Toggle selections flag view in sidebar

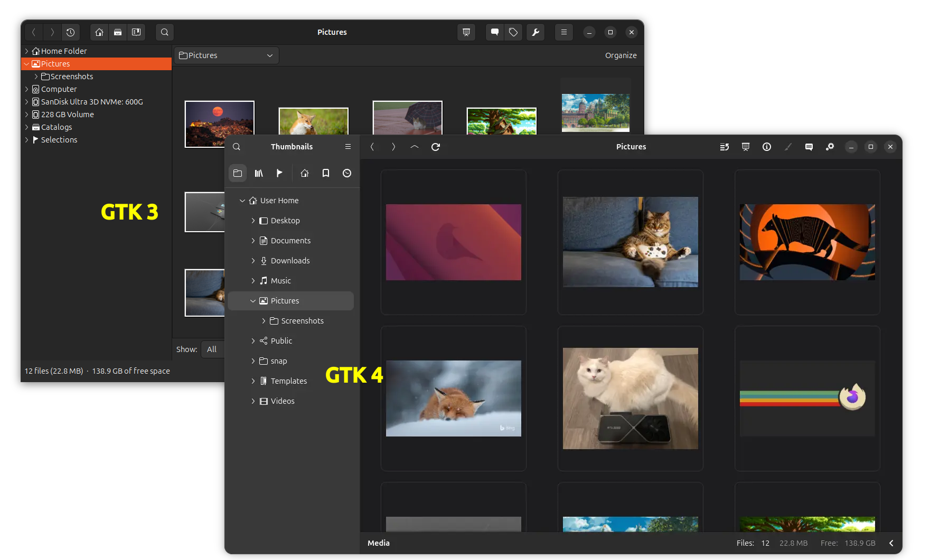pyautogui.click(x=279, y=173)
